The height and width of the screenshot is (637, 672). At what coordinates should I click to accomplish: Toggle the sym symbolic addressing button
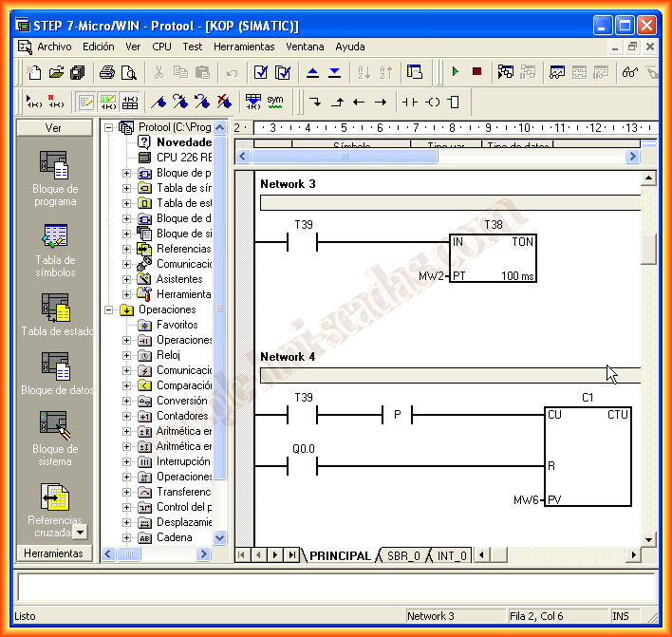point(275,102)
